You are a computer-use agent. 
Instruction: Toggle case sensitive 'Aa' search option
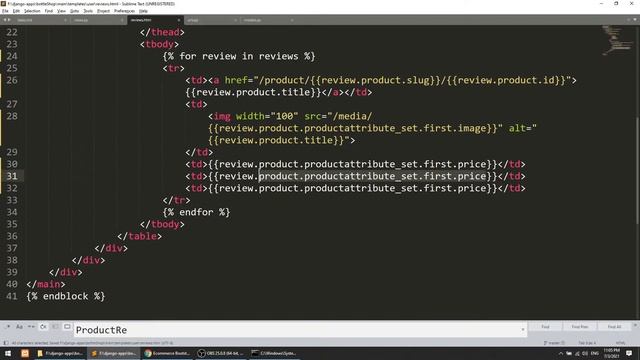pyautogui.click(x=19, y=327)
